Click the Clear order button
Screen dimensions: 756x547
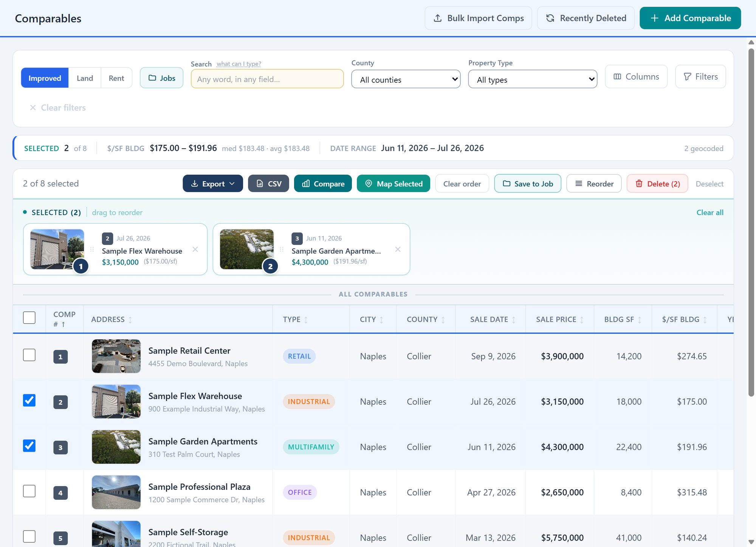click(x=462, y=184)
